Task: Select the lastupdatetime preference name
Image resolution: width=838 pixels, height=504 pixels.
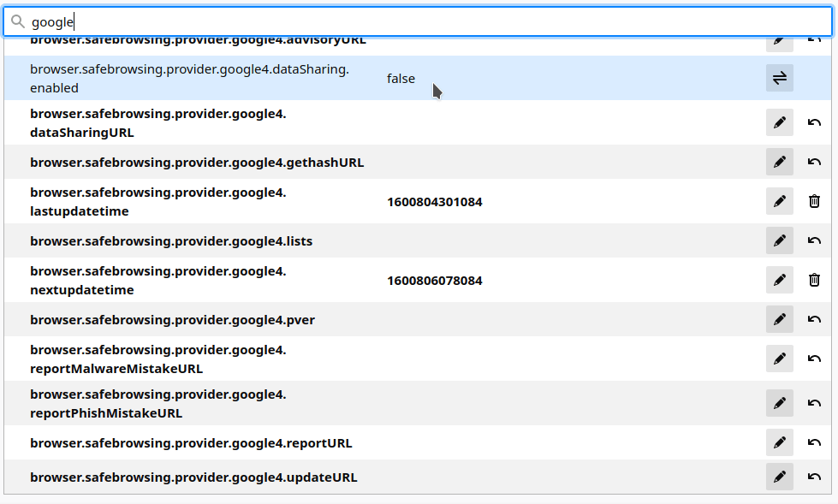Action: click(x=158, y=201)
